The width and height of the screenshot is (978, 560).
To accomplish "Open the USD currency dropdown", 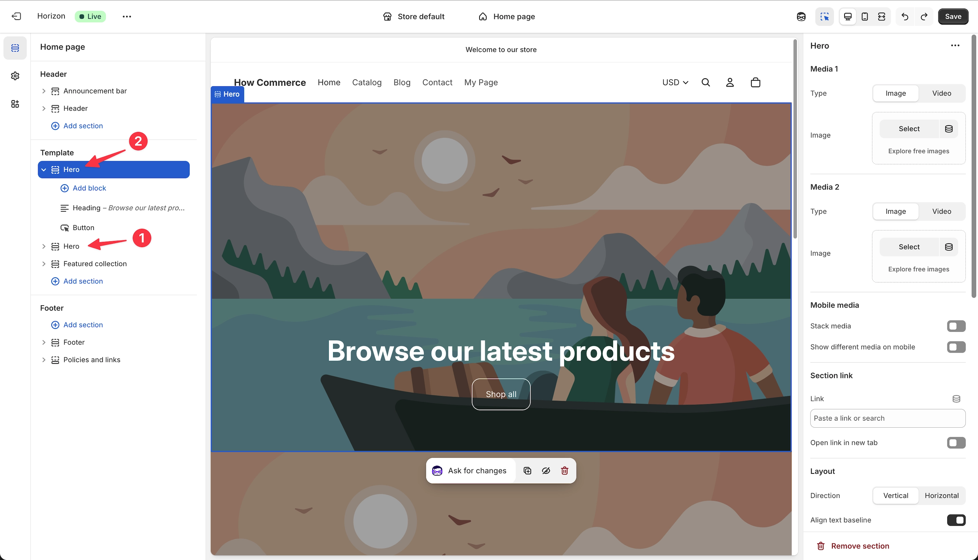I will [x=675, y=82].
